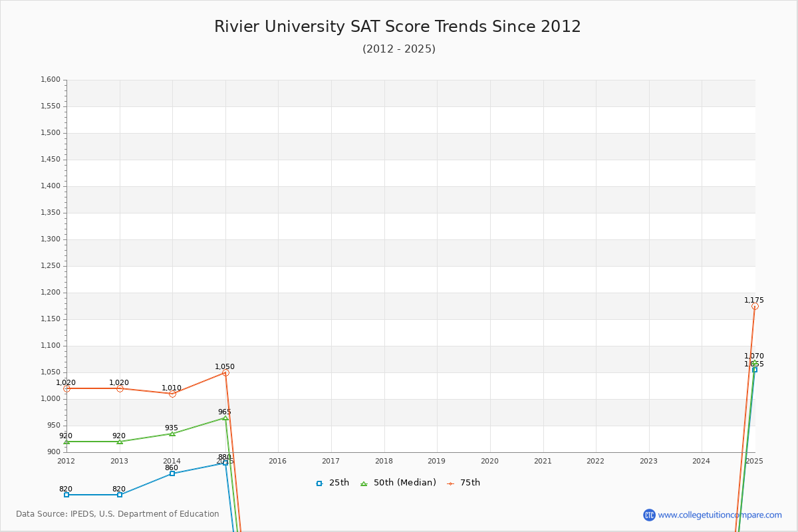
Task: Open the www.collegetuitioncompare.com link
Action: (720, 515)
